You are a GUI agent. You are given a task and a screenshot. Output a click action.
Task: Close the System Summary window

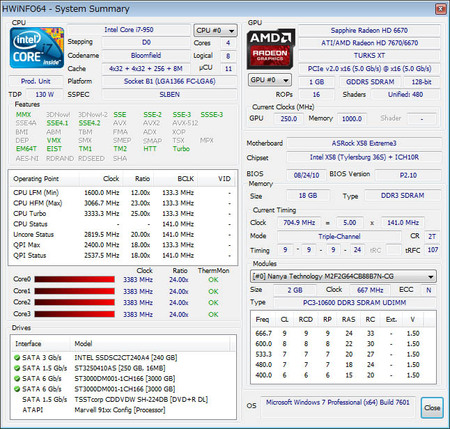click(x=440, y=9)
